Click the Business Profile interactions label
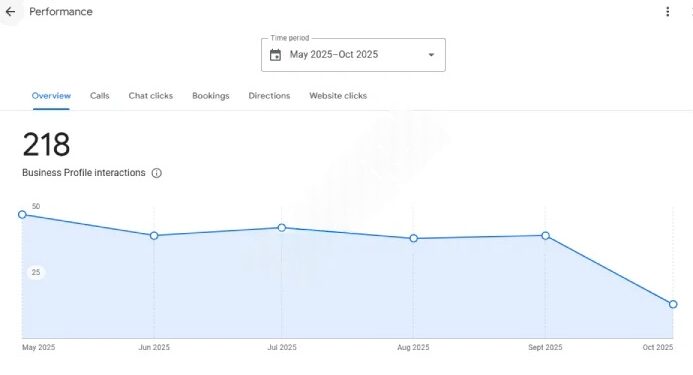 click(84, 173)
